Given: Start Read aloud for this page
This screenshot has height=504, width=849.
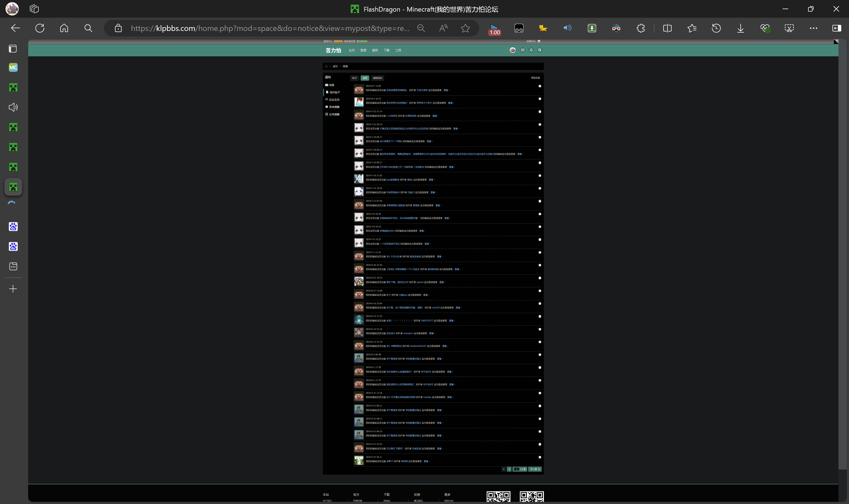Looking at the screenshot, I should pos(443,28).
